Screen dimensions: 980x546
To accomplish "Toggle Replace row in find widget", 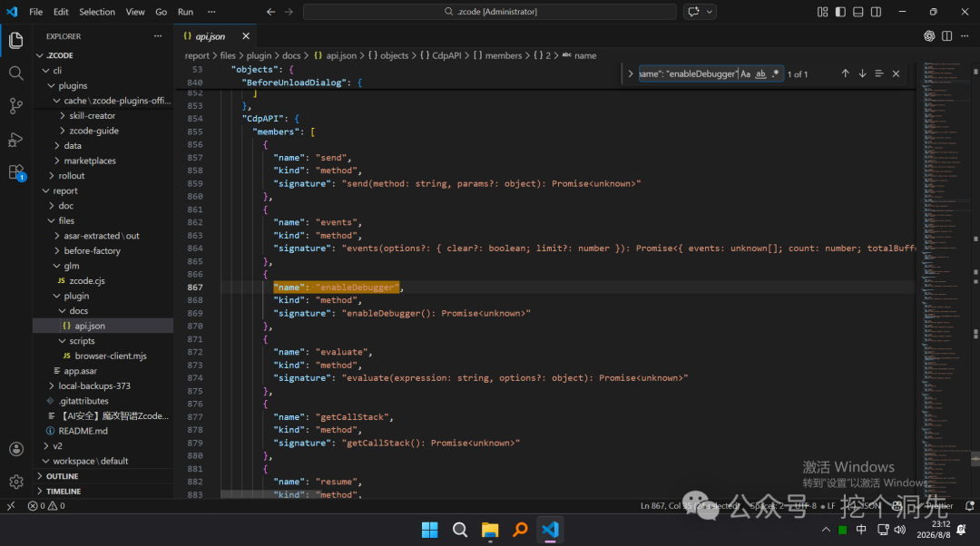I will click(x=630, y=73).
